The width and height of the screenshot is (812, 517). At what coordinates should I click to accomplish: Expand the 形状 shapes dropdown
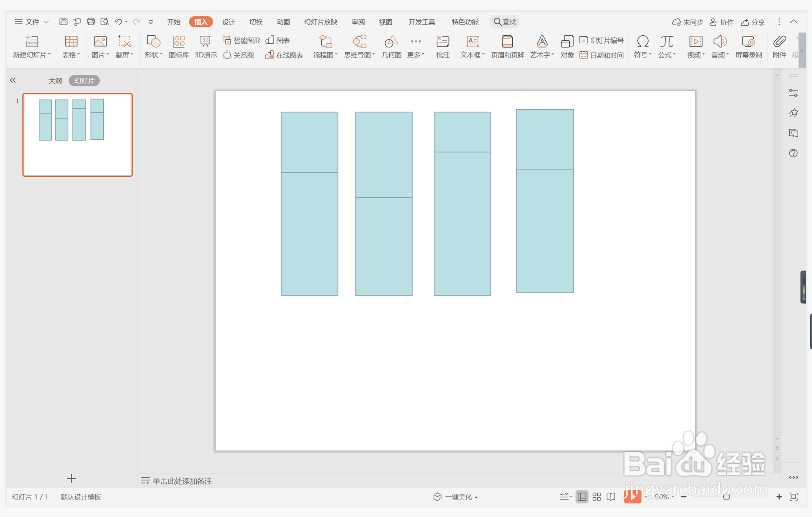coord(154,55)
